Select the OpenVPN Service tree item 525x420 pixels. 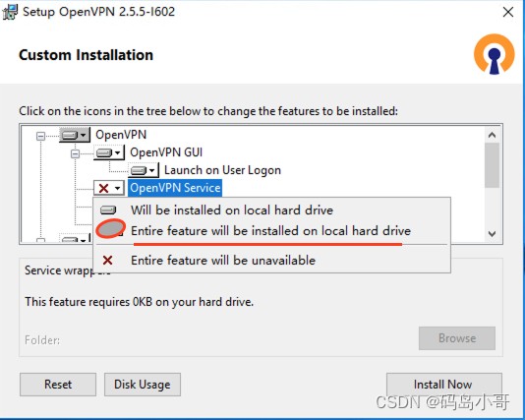point(175,188)
